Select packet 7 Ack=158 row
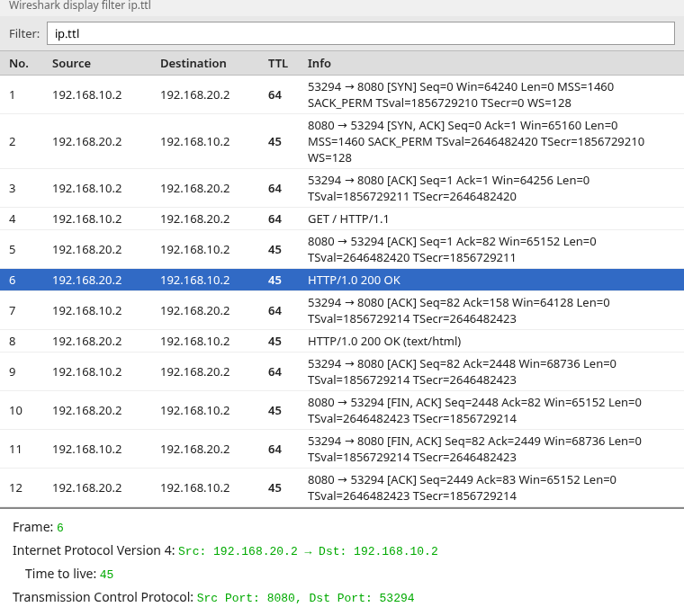Image resolution: width=684 pixels, height=616 pixels. pyautogui.click(x=342, y=310)
